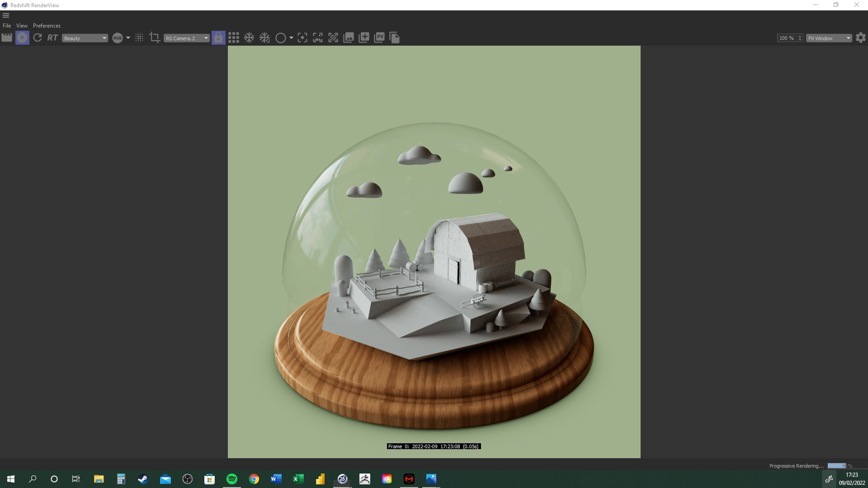Toggle the camera lock icon
The width and height of the screenshot is (868, 488).
(218, 38)
